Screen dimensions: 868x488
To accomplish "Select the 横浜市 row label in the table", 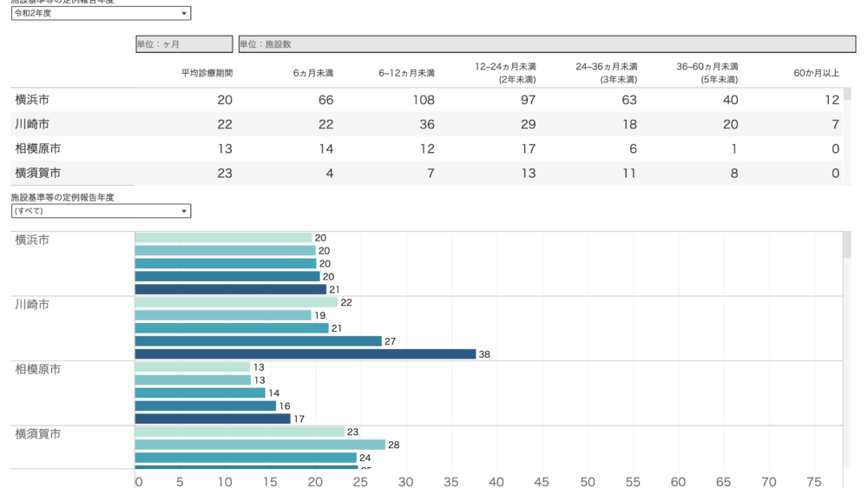I will [x=32, y=100].
